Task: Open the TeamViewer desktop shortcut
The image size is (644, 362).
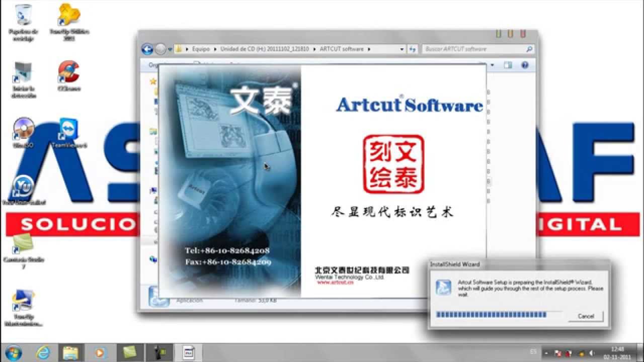Action: (69, 133)
